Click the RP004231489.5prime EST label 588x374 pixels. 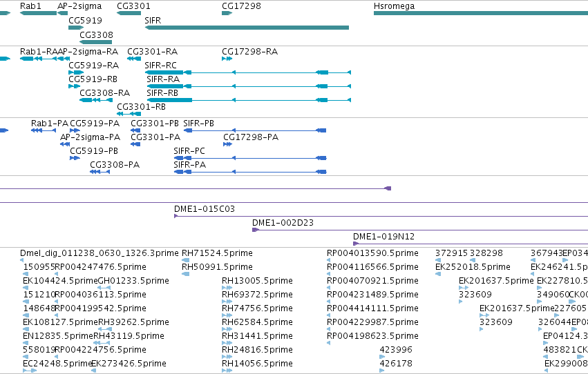pyautogui.click(x=372, y=295)
